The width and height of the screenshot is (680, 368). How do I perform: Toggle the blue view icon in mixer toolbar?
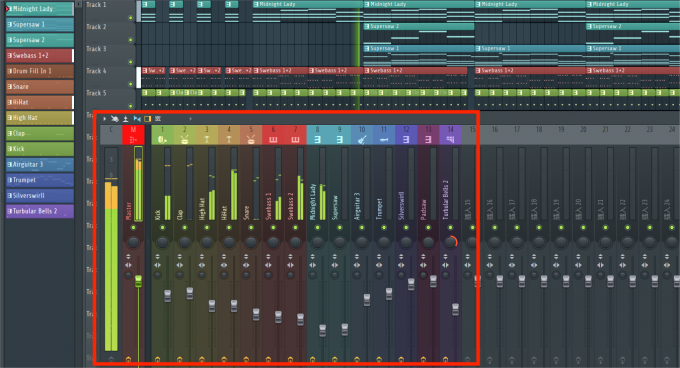tap(137, 118)
